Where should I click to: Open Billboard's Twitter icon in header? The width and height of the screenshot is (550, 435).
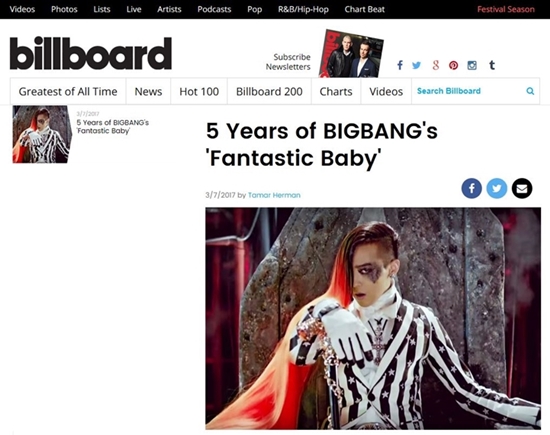tap(416, 65)
